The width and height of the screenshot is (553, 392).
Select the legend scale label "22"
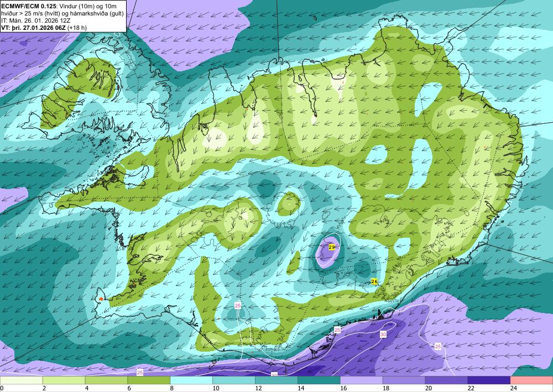(x=471, y=389)
